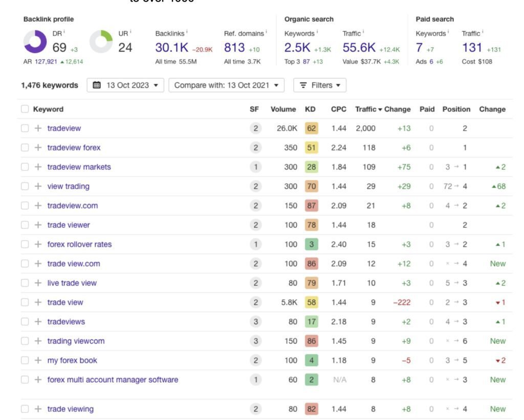Add trading viewcom with its plus icon
This screenshot has width=524, height=420.
tap(38, 341)
